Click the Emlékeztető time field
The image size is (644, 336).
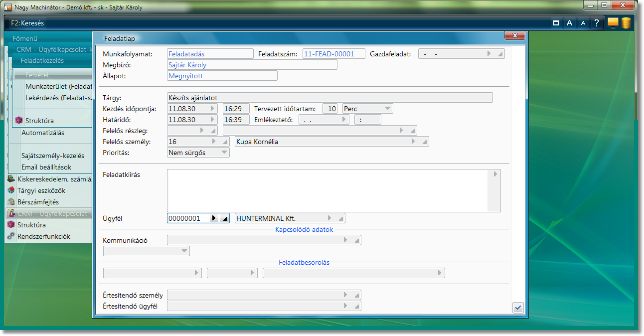coord(368,120)
